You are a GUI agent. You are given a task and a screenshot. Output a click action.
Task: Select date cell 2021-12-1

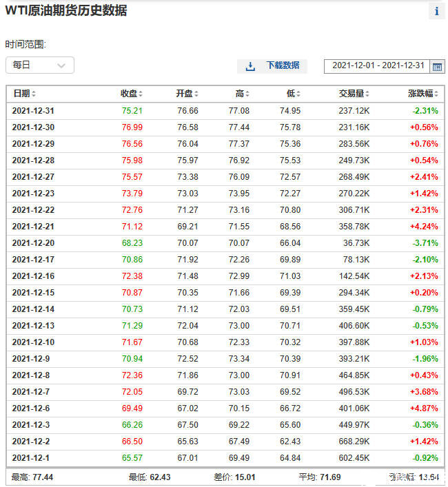point(31,458)
